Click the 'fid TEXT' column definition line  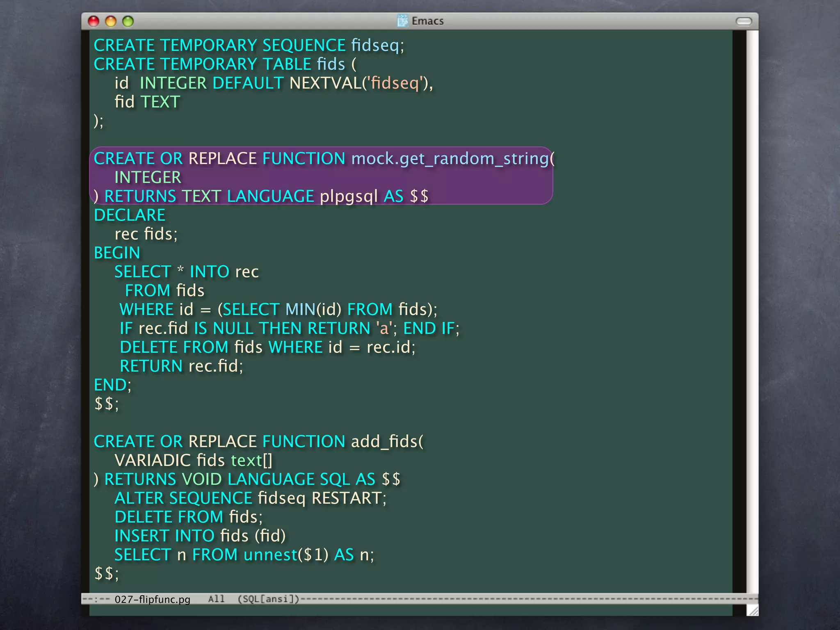point(147,102)
